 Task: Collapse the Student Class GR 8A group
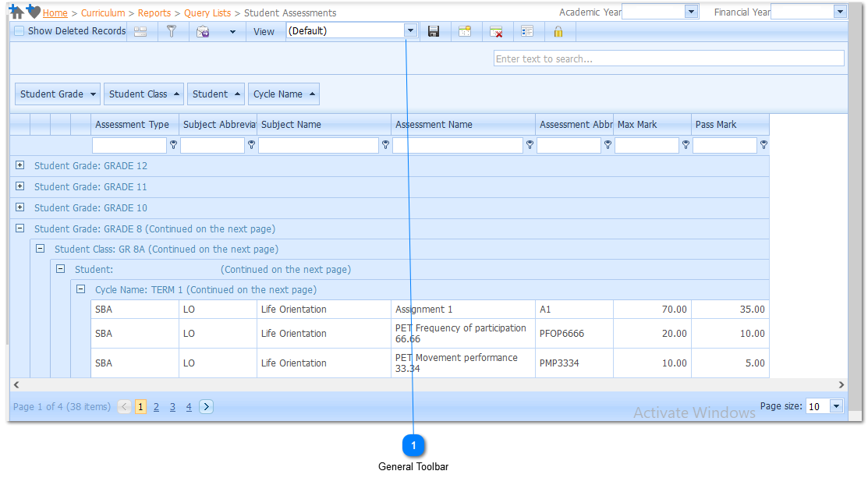coord(41,249)
